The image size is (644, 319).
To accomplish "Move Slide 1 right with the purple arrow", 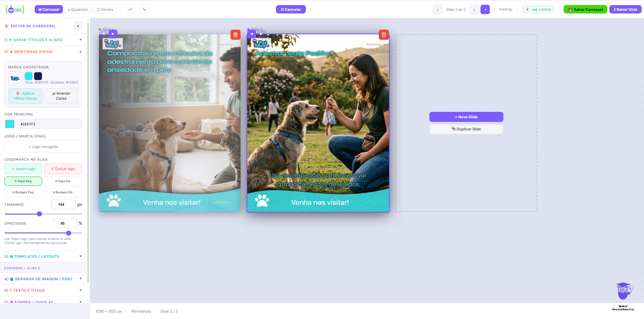I will (113, 34).
